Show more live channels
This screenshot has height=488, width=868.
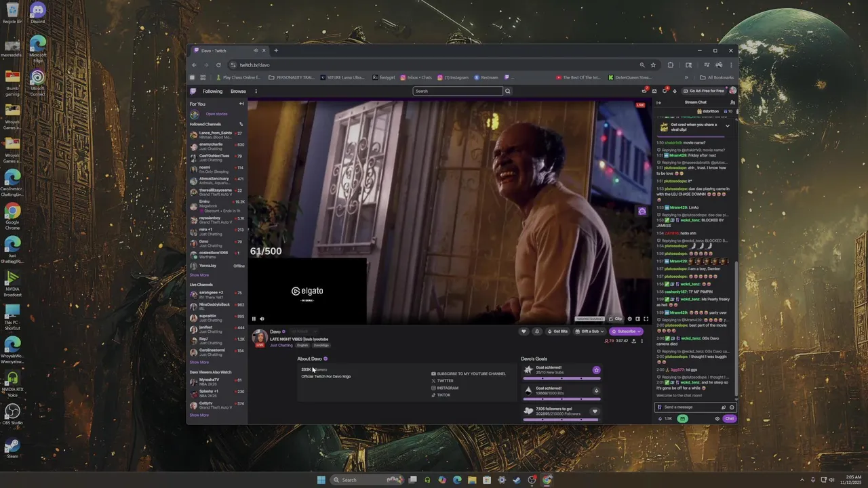199,362
